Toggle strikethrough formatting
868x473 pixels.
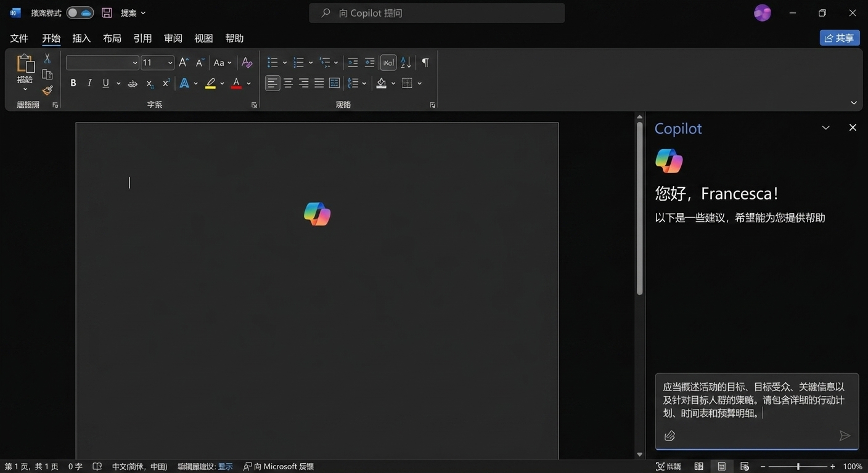tap(133, 83)
